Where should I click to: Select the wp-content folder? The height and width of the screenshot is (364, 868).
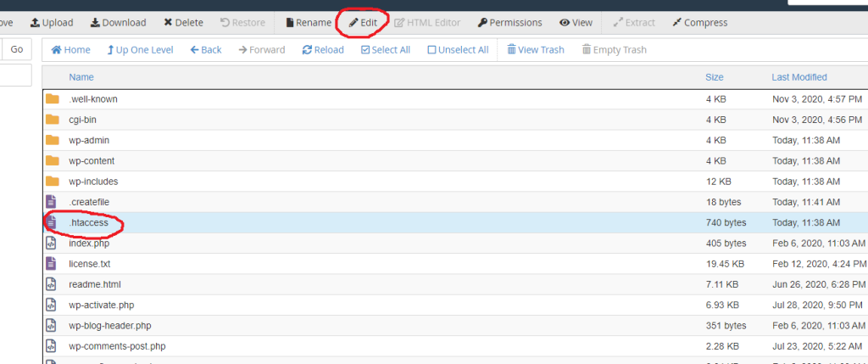92,160
